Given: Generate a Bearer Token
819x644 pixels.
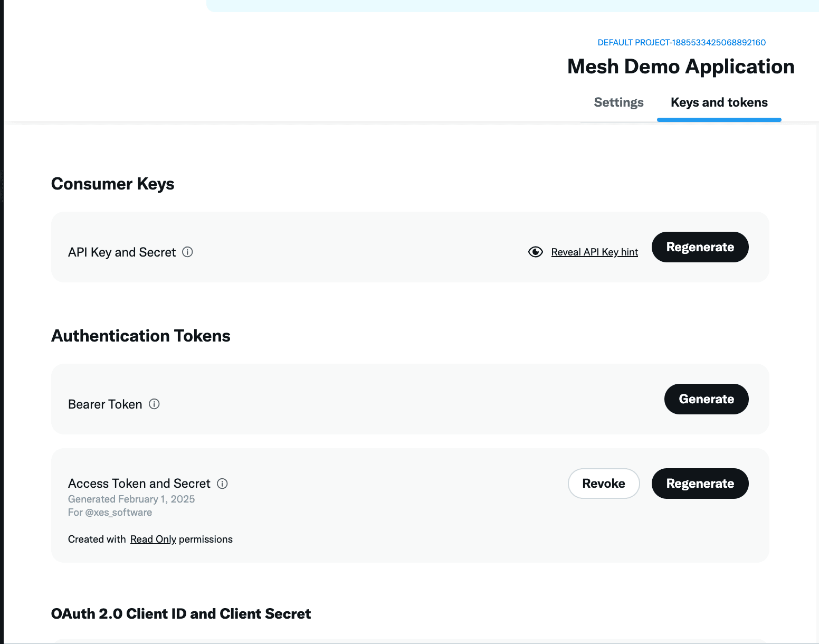Looking at the screenshot, I should click(706, 399).
